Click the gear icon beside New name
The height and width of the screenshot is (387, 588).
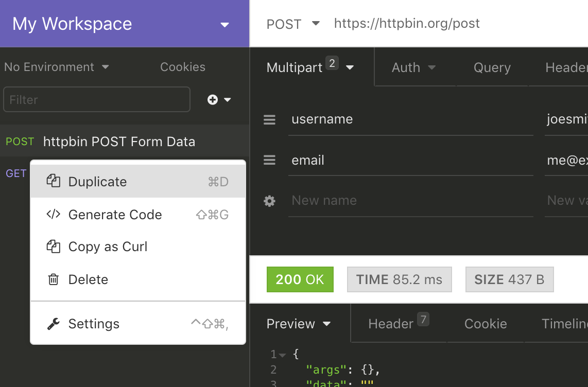coord(269,201)
